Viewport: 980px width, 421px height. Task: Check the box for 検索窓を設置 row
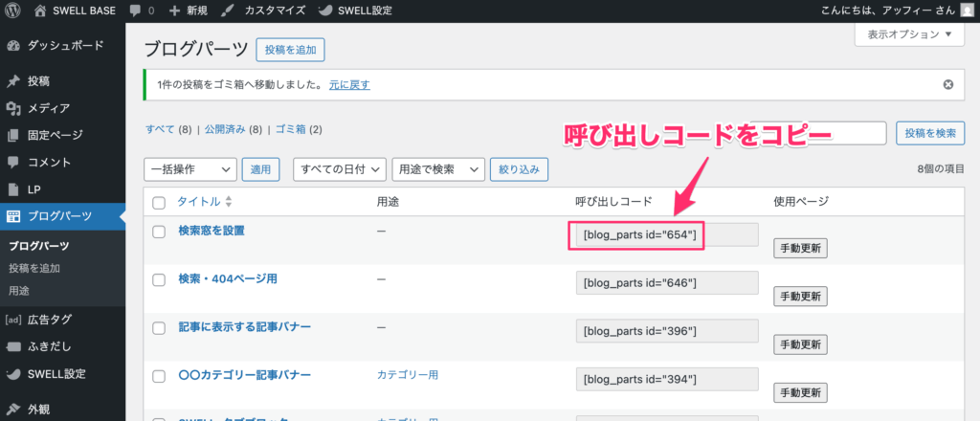(159, 232)
